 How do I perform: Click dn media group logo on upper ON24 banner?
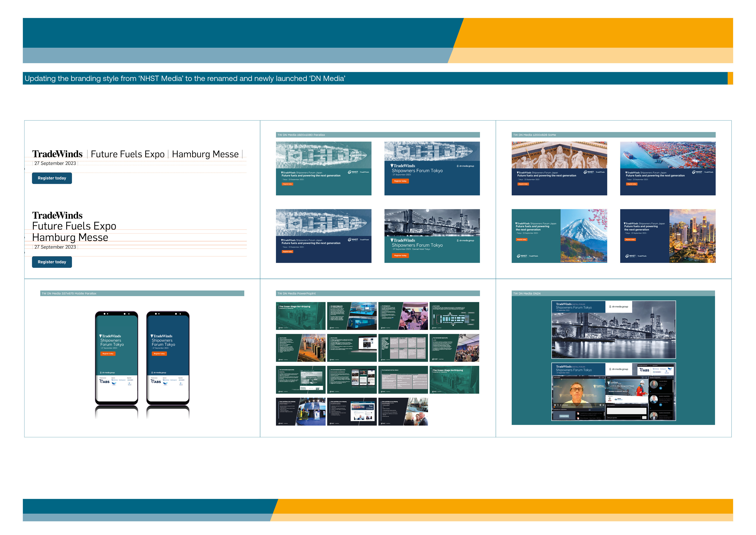click(619, 307)
